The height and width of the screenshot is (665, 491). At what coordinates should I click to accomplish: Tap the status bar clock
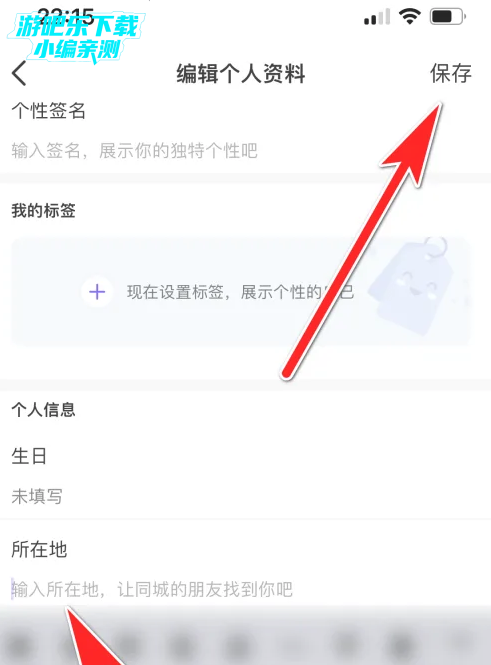coord(66,17)
